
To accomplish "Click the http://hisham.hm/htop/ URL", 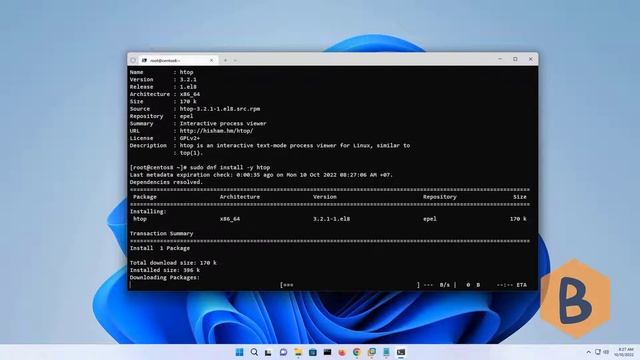I will pyautogui.click(x=216, y=131).
